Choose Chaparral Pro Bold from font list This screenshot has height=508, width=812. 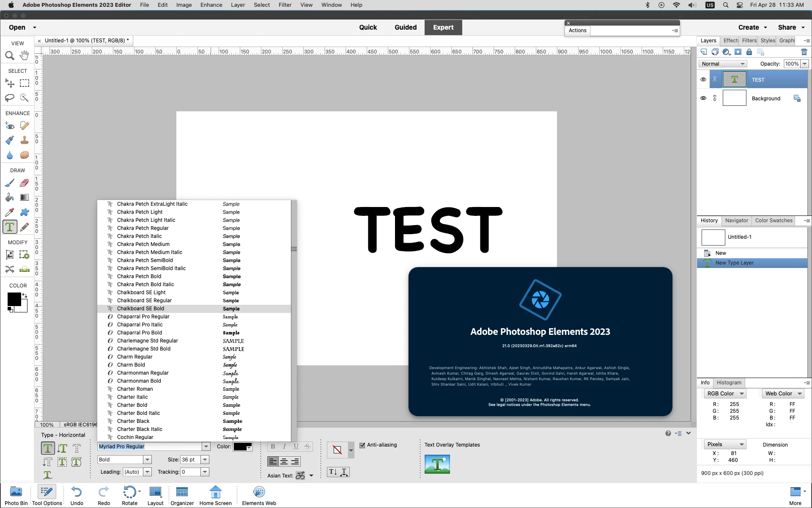pos(140,333)
